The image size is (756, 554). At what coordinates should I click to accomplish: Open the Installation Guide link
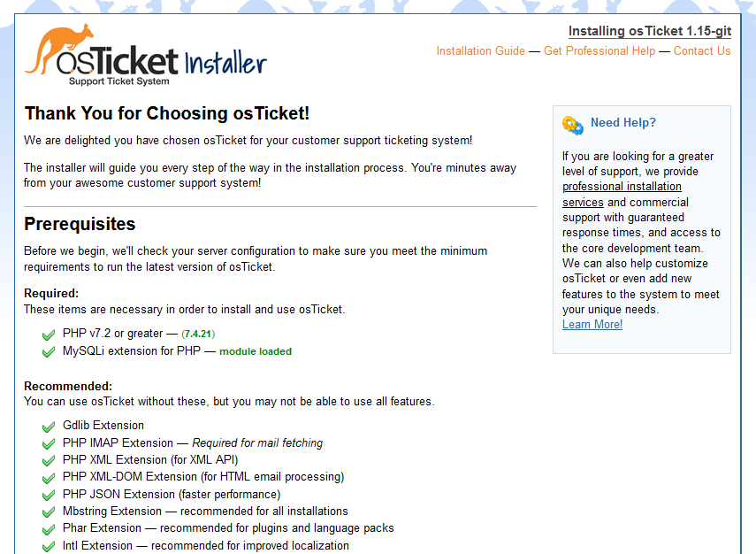(x=480, y=51)
